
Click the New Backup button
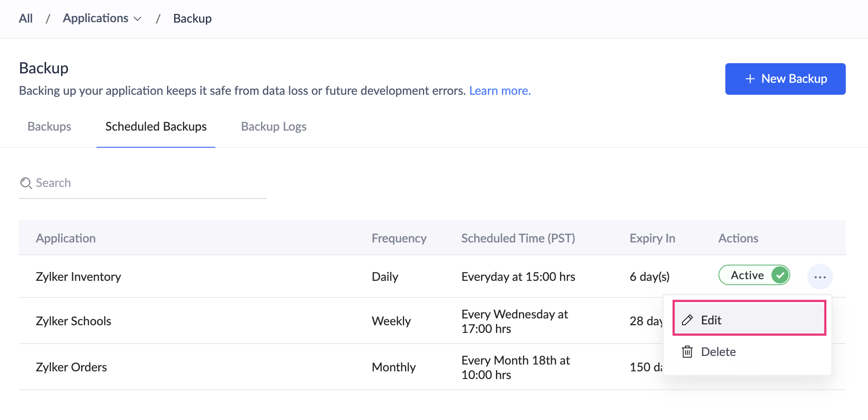(785, 79)
